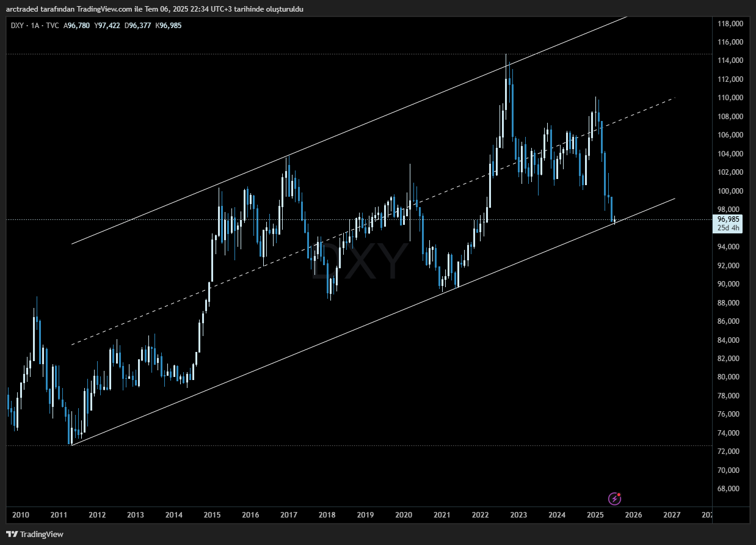Click the 114,000 price axis label
This screenshot has width=756, height=545.
point(730,60)
